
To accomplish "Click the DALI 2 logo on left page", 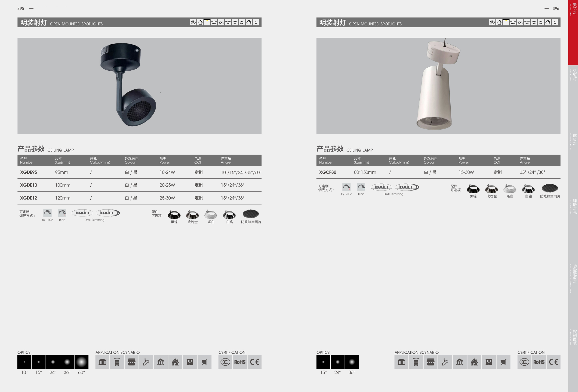I will coord(108,213).
